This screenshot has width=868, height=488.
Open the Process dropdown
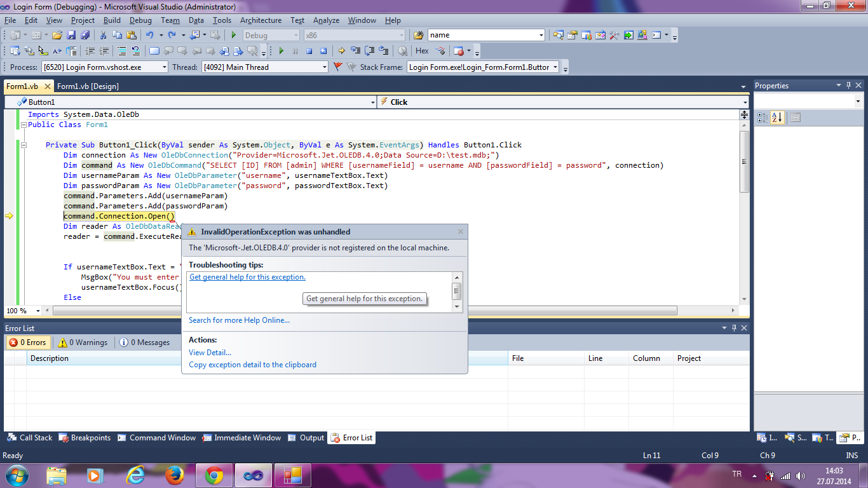(x=164, y=67)
